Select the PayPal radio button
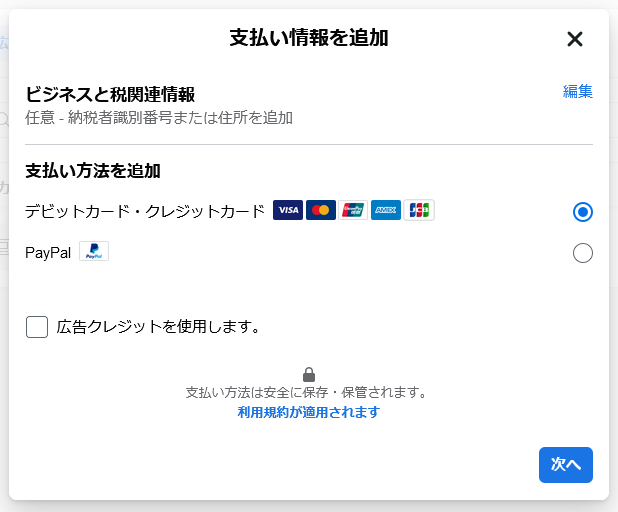The width and height of the screenshot is (618, 512). coord(583,253)
